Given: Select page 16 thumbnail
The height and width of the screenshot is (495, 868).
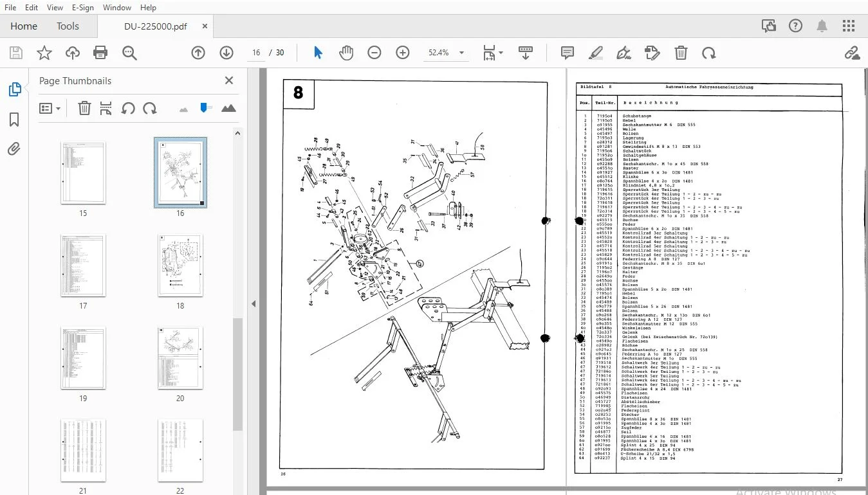Looking at the screenshot, I should (x=180, y=173).
